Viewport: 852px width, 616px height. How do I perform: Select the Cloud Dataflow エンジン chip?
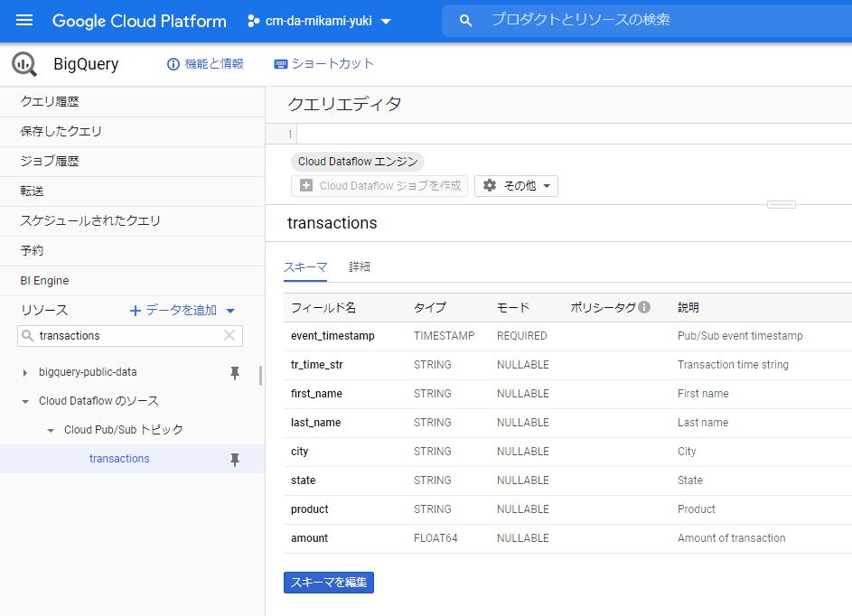pos(358,161)
